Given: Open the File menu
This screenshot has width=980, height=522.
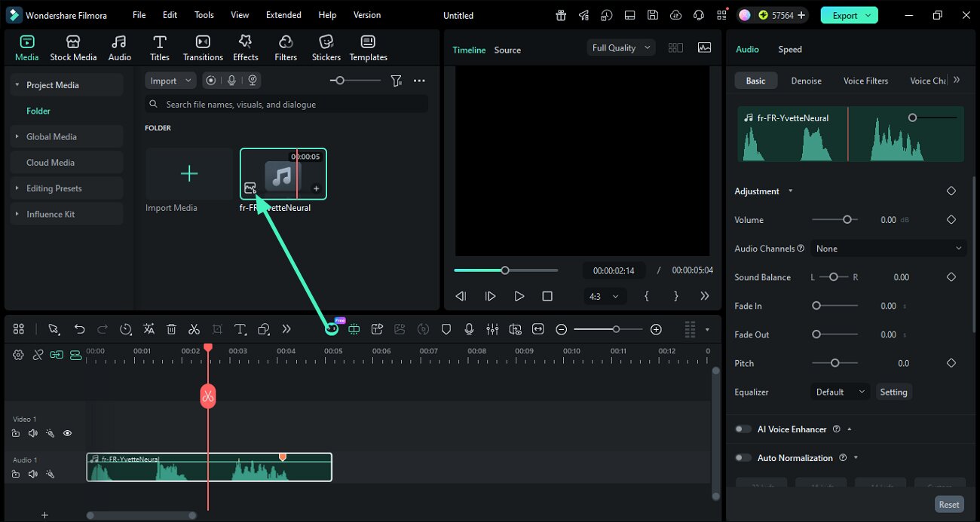Looking at the screenshot, I should [139, 15].
